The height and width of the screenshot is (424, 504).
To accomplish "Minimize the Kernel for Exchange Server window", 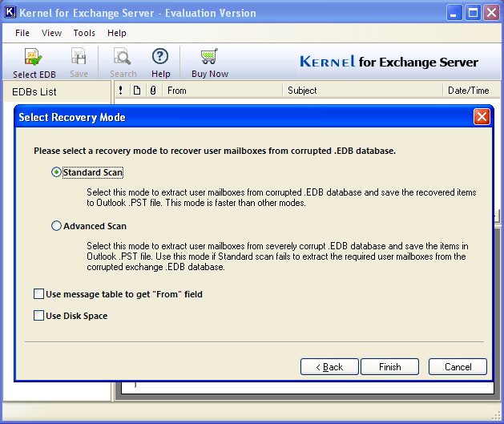I will click(x=454, y=13).
